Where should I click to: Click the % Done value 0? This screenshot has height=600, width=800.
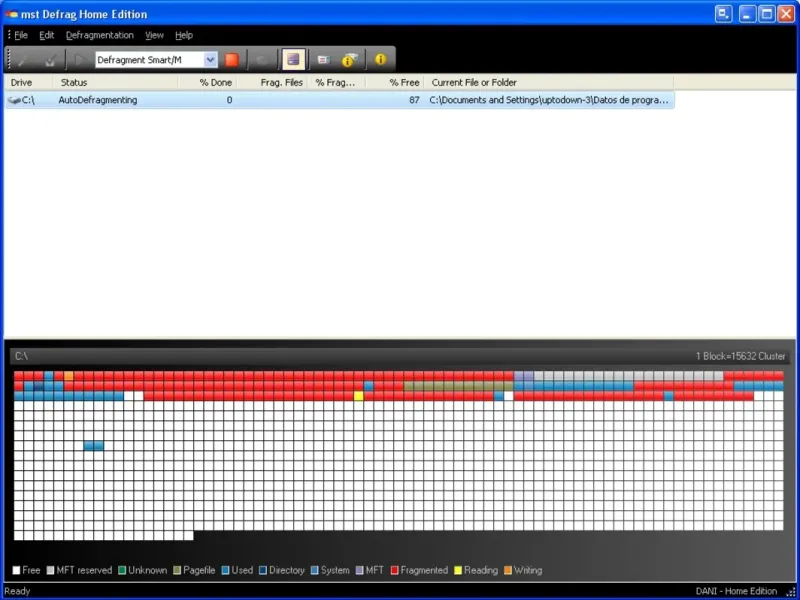(x=229, y=100)
